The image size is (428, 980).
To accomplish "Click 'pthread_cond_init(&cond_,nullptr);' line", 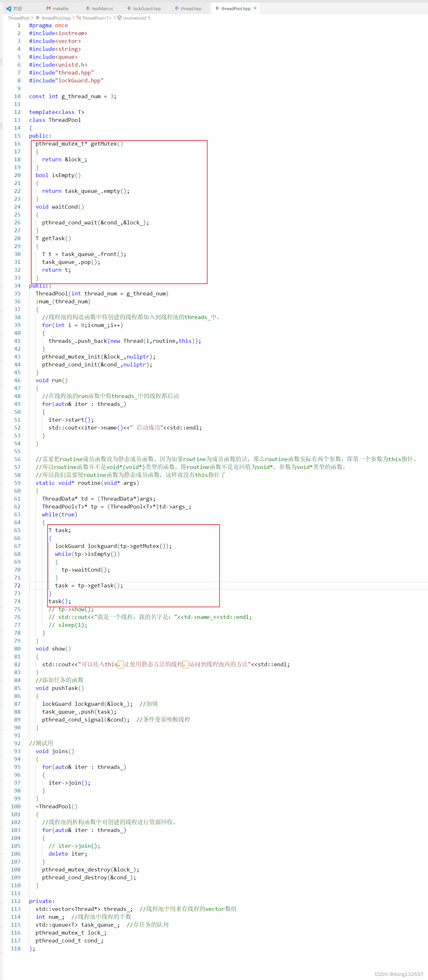I will pos(97,365).
